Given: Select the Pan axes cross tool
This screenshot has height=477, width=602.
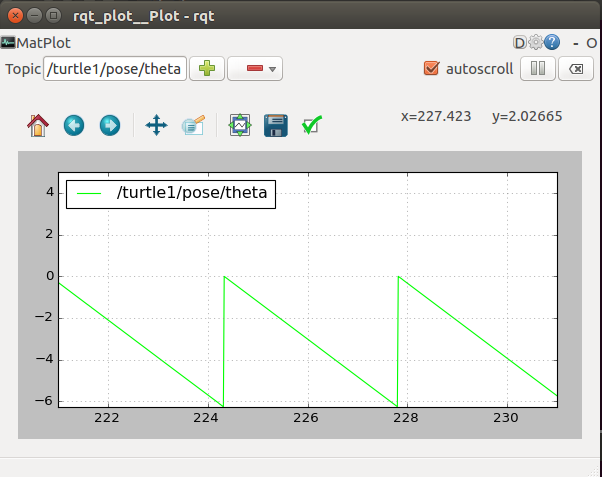Looking at the screenshot, I should click(x=156, y=125).
